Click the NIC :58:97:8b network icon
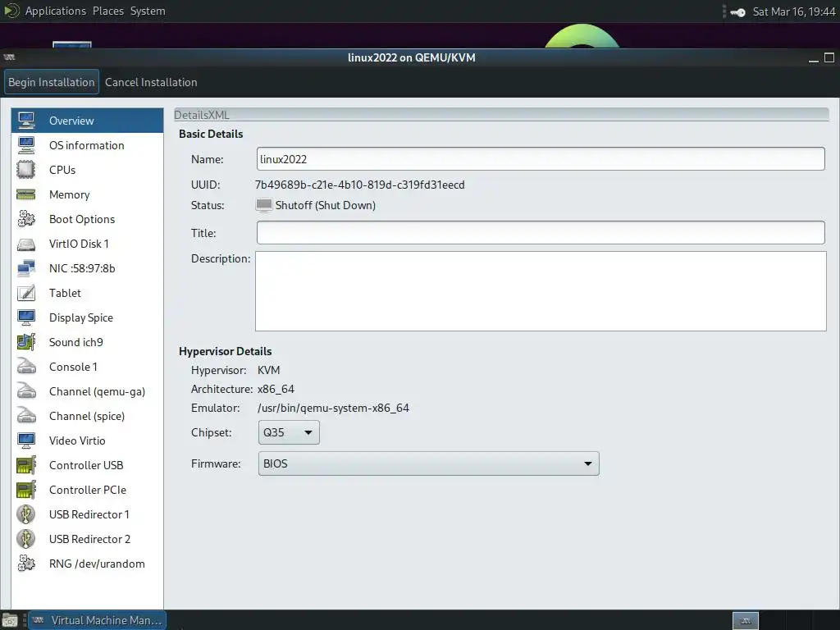 coord(26,268)
